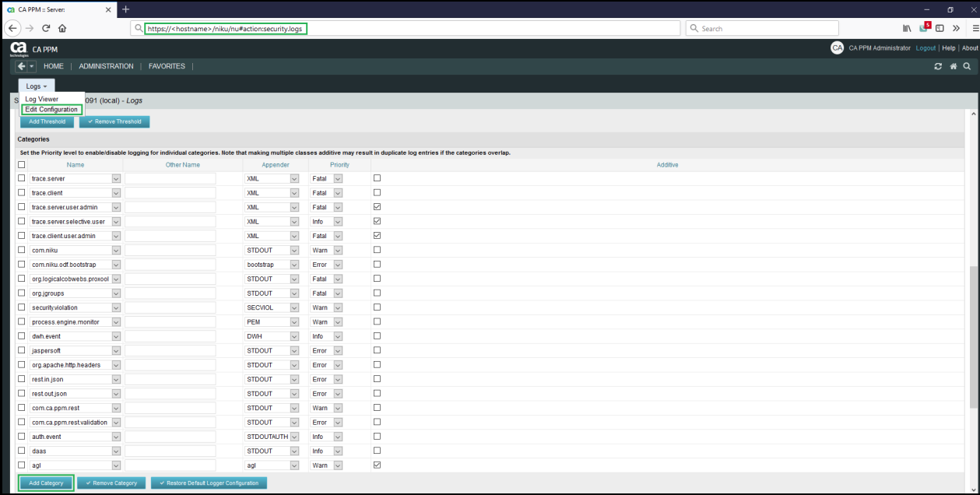Image resolution: width=980 pixels, height=495 pixels.
Task: Click the CA PPM back arrow icon
Action: coord(21,67)
